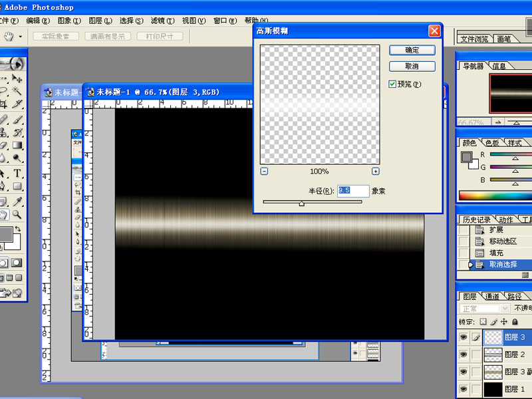Viewport: 532px width, 399px height.
Task: Click lock image pixels brush icon
Action: tap(494, 322)
